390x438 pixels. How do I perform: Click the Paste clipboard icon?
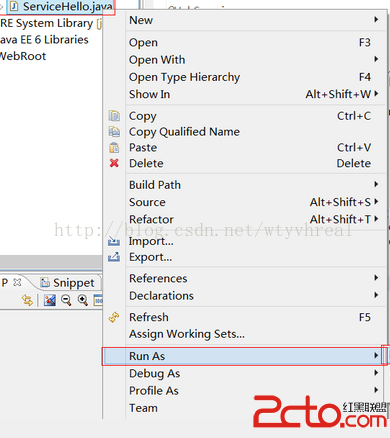click(114, 147)
